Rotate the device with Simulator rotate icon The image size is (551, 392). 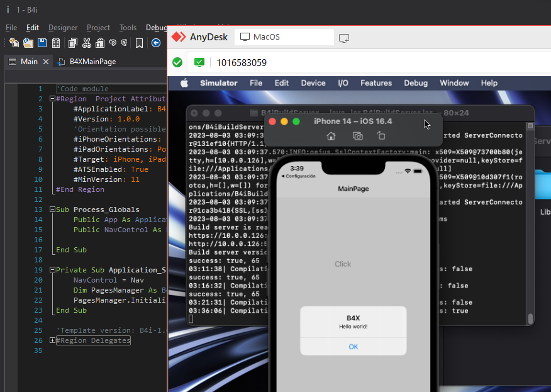[381, 136]
